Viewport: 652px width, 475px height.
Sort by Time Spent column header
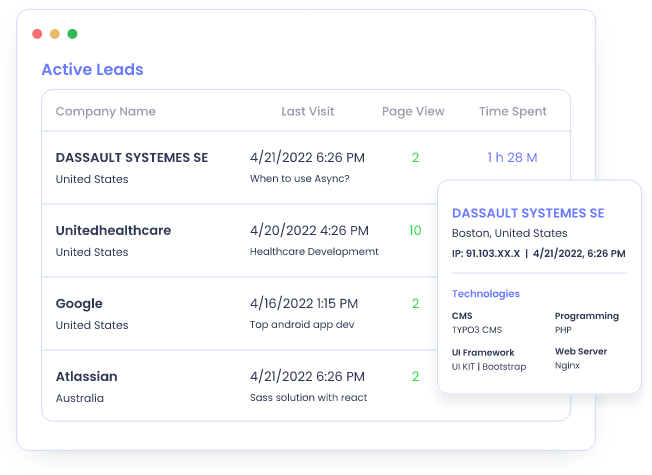coord(513,111)
